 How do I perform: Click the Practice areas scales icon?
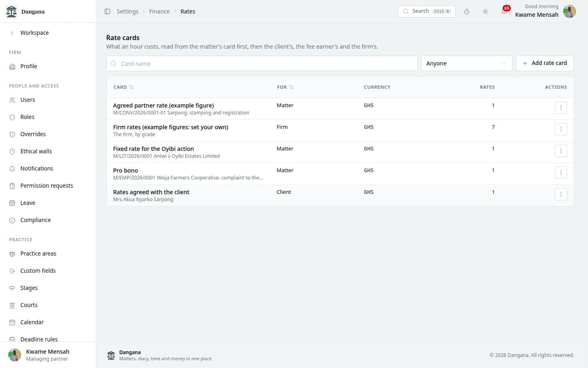[x=12, y=254]
